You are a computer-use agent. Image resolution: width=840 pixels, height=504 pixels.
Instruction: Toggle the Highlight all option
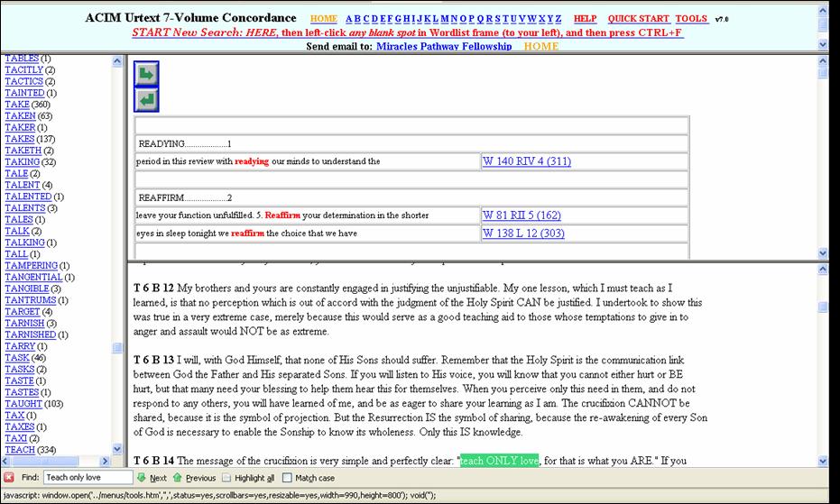coord(228,478)
